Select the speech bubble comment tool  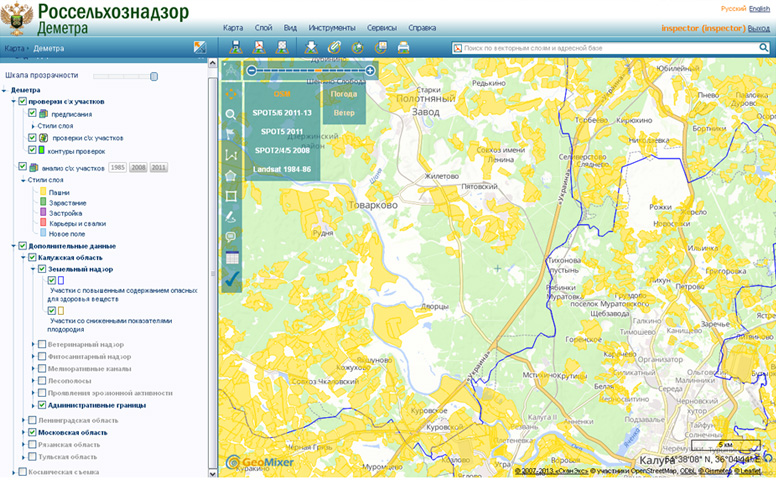tap(231, 237)
